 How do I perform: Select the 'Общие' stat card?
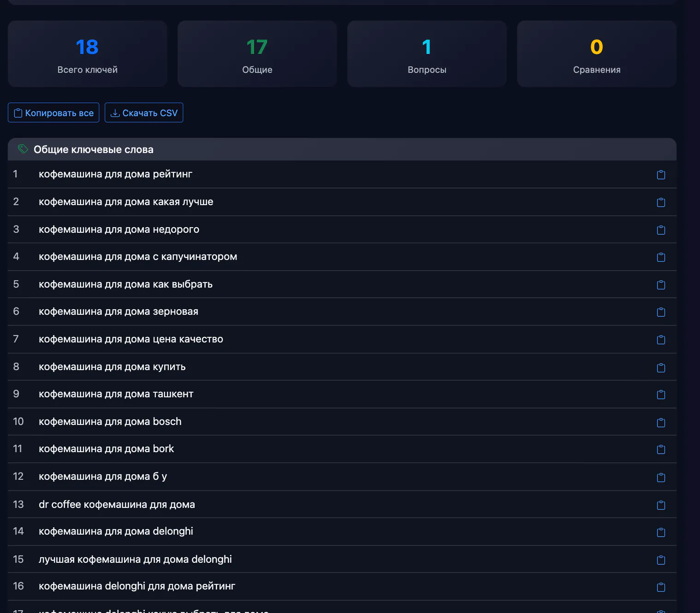(257, 53)
